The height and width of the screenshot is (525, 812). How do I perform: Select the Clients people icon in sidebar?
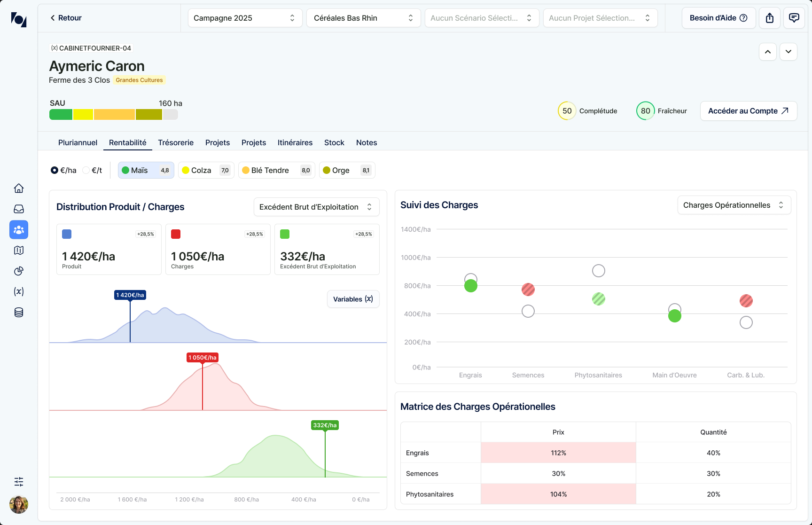click(19, 230)
